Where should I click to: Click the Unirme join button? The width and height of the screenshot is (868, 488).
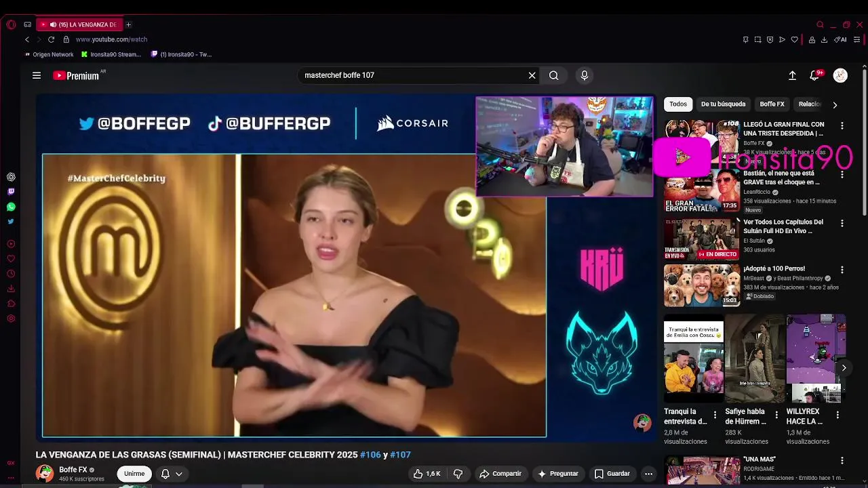click(x=134, y=474)
